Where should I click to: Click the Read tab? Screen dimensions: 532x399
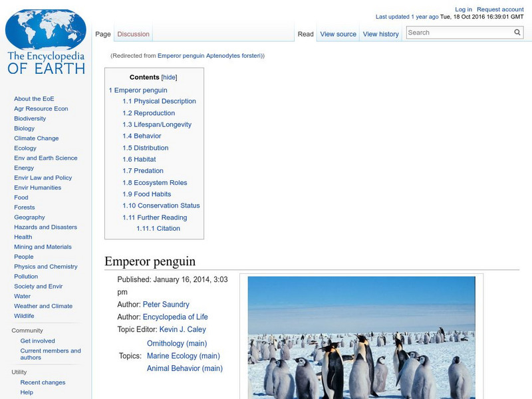coord(305,33)
